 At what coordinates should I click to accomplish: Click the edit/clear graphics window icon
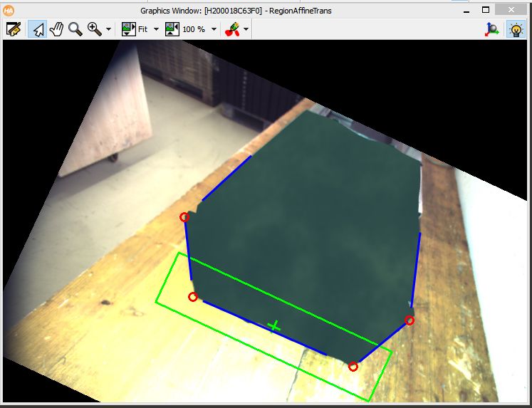coord(14,29)
